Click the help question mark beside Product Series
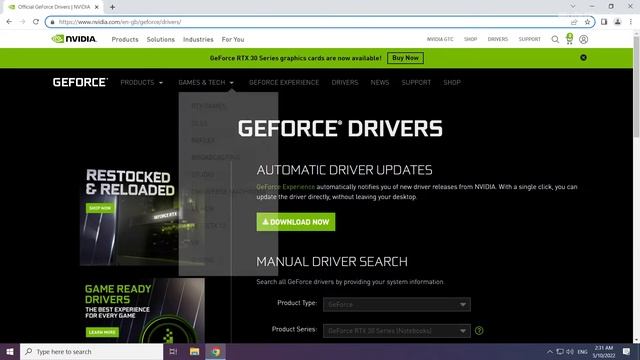The width and height of the screenshot is (640, 360). (x=479, y=331)
